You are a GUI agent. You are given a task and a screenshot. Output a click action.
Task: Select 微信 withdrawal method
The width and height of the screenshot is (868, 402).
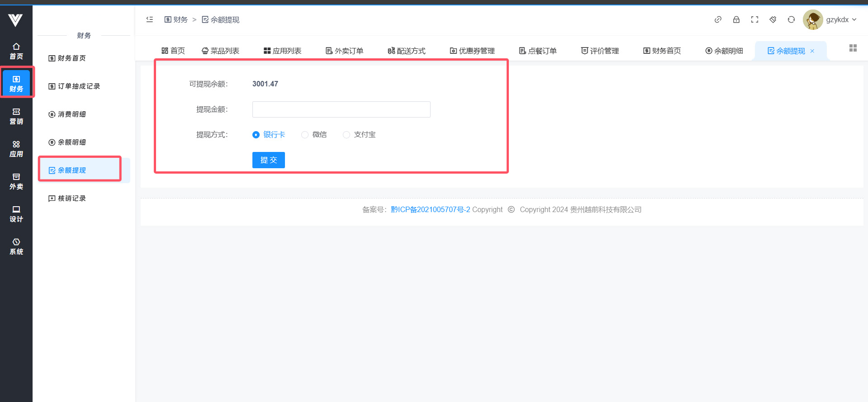click(305, 135)
